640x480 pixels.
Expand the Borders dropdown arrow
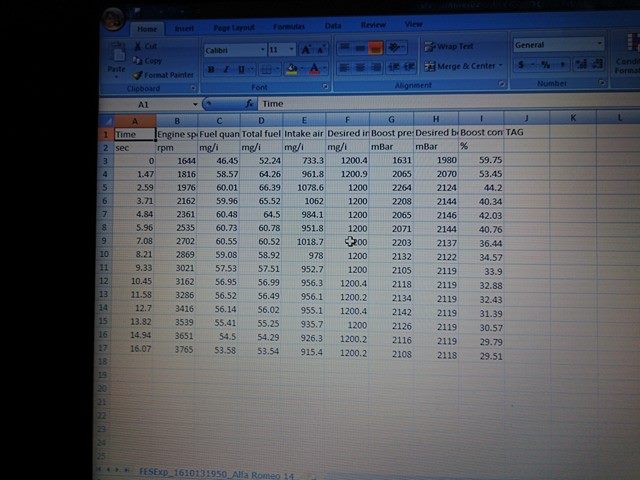click(277, 69)
